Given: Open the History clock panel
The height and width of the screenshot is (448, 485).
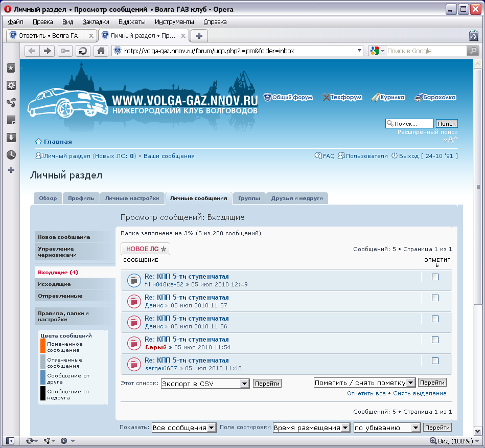Looking at the screenshot, I should tap(11, 154).
